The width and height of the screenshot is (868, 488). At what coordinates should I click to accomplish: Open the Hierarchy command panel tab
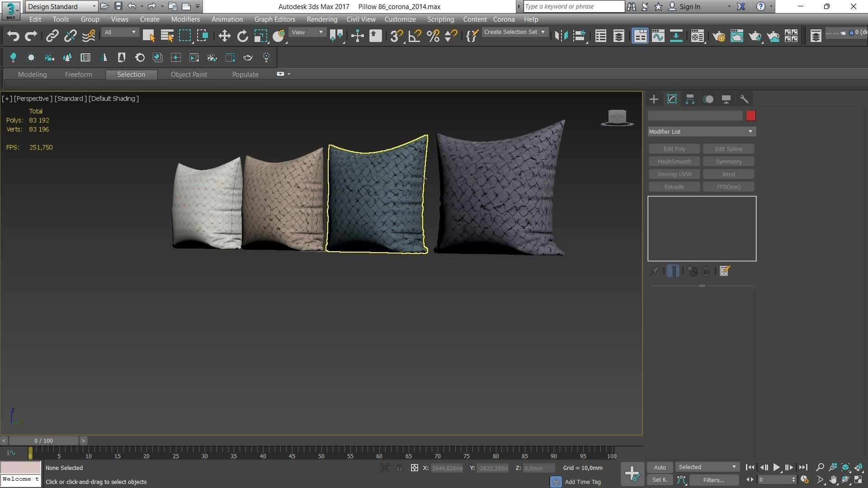690,99
